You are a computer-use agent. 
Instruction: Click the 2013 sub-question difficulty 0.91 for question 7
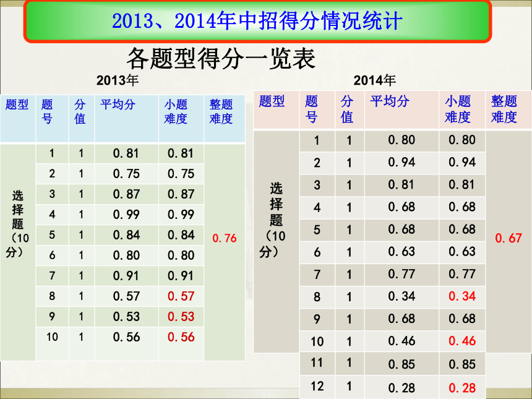point(181,275)
